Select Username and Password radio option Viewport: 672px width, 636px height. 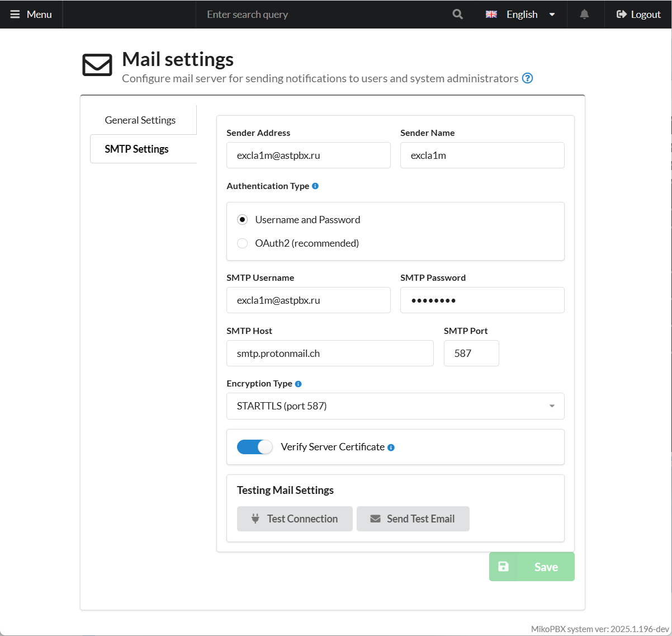tap(243, 220)
